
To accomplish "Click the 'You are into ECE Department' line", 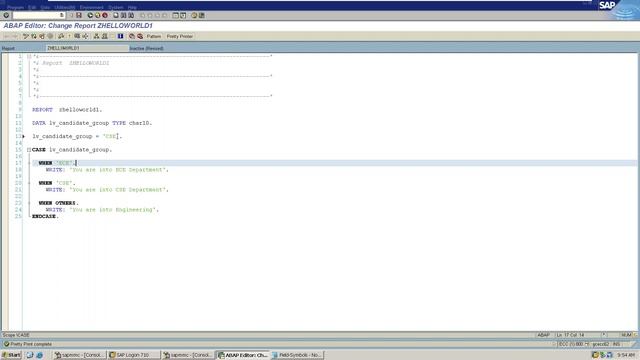I will tap(107, 170).
